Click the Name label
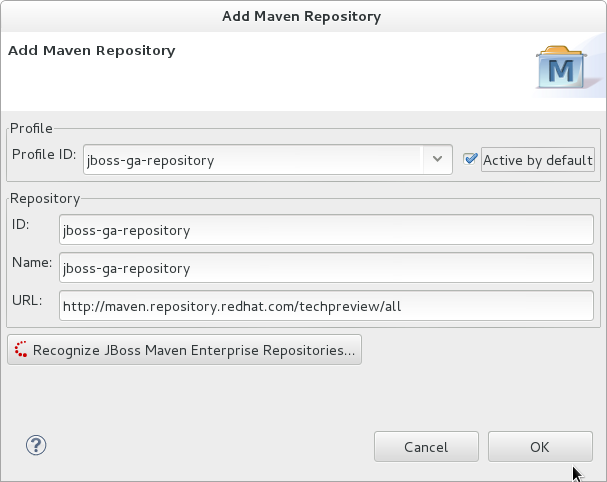Image resolution: width=607 pixels, height=482 pixels. (32, 262)
